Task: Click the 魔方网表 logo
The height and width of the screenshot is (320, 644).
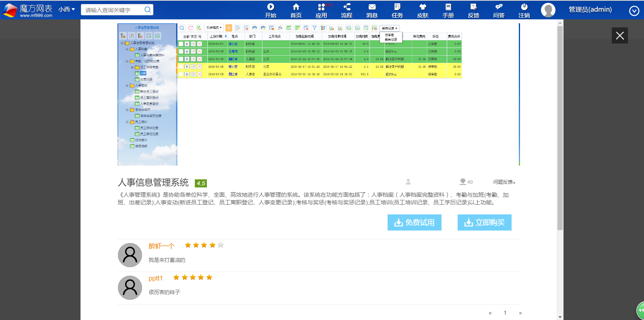Action: coord(27,10)
